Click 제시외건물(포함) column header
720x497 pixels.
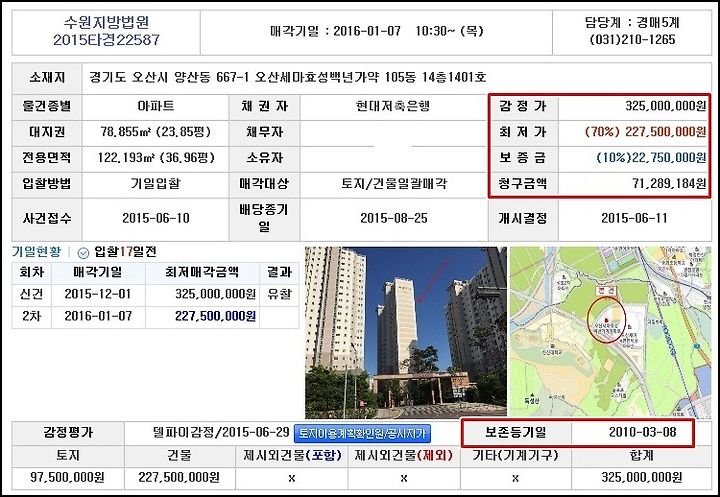point(292,456)
